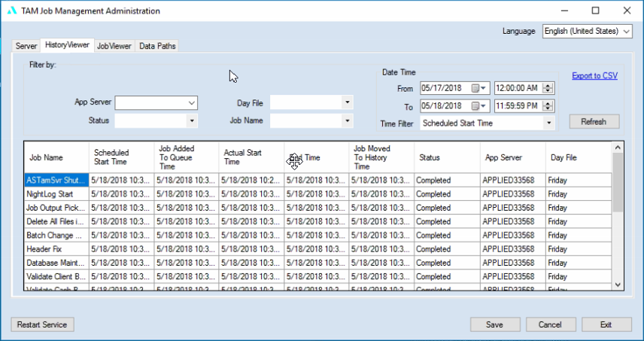The width and height of the screenshot is (644, 341).
Task: Click the Save button
Action: pos(495,324)
